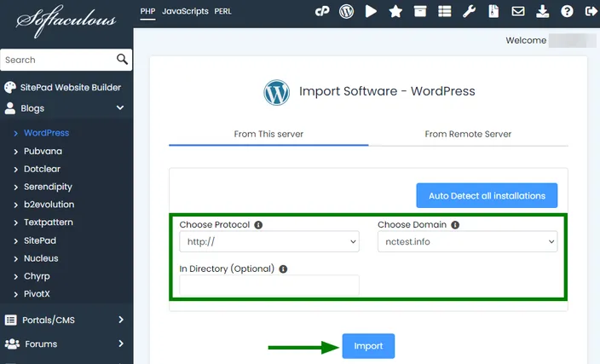Image resolution: width=600 pixels, height=364 pixels.
Task: Open the cPanel icon in top toolbar
Action: pos(322,11)
